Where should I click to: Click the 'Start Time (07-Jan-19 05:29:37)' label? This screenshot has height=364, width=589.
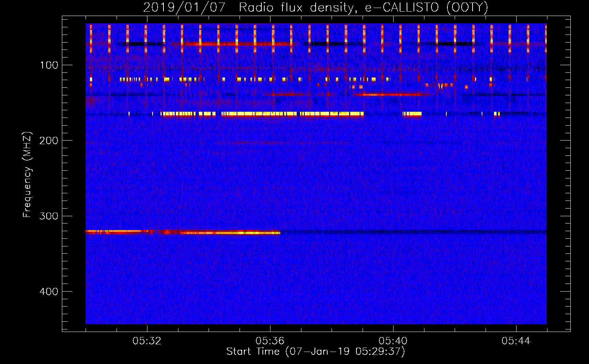[x=316, y=352]
